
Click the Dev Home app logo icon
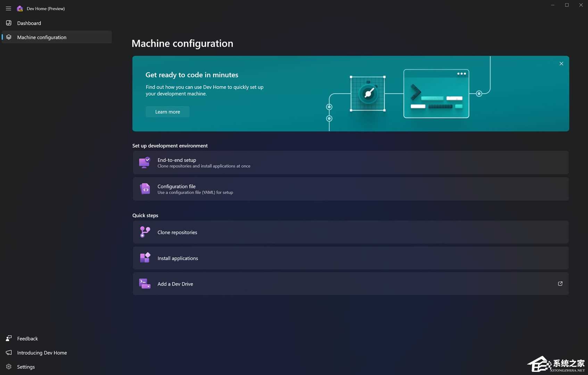point(20,8)
